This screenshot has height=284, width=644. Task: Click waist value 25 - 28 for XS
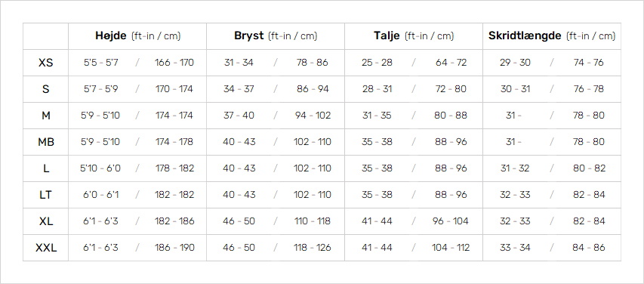[x=377, y=63]
